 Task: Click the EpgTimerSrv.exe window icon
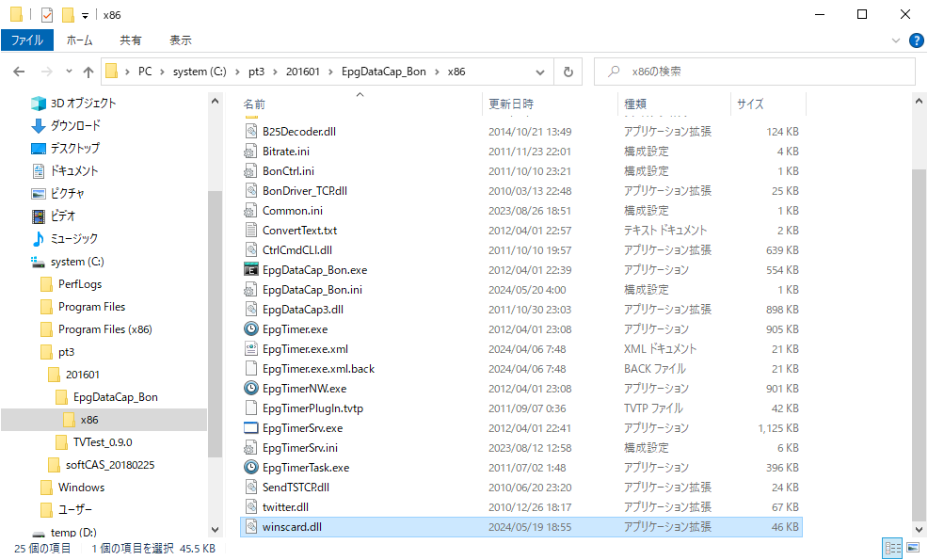(251, 427)
